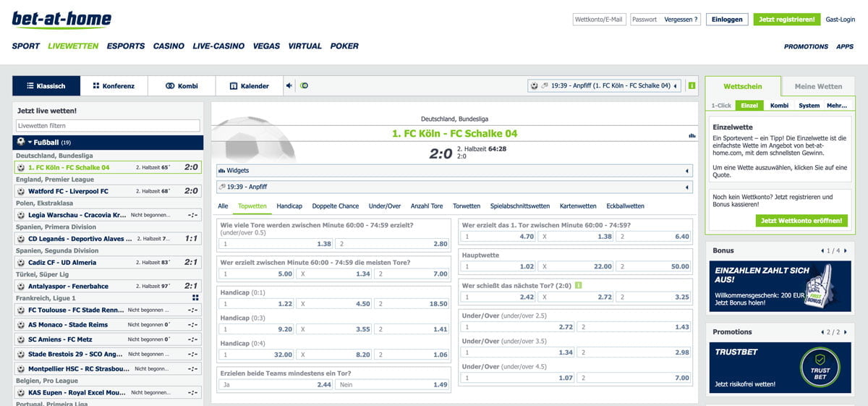This screenshot has width=868, height=406.
Task: Click the Livewetten filtern search field
Action: 108,126
